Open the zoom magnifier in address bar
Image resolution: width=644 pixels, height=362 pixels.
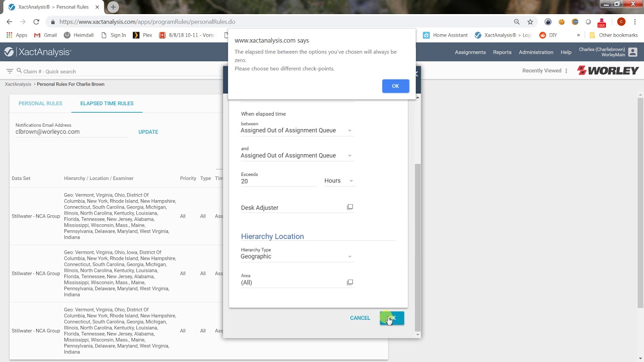point(517,22)
